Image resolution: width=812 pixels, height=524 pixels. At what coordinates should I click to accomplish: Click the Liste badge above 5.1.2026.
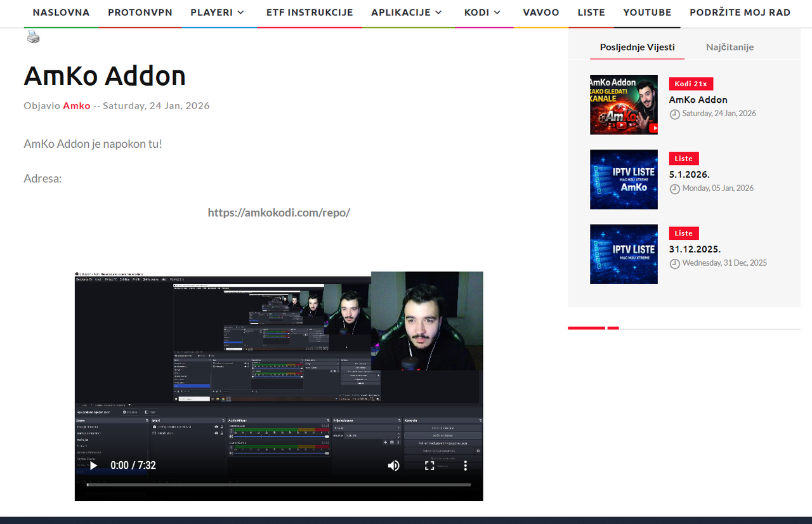(684, 159)
